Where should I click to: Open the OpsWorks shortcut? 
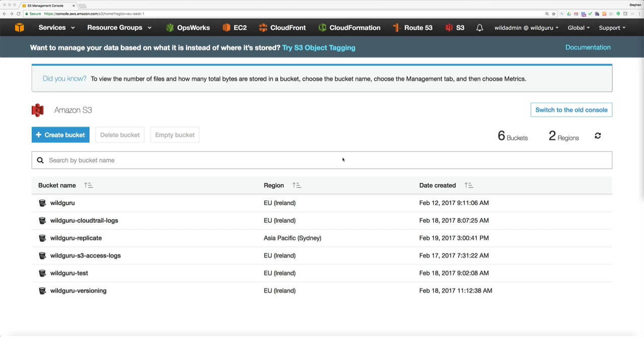pos(188,28)
